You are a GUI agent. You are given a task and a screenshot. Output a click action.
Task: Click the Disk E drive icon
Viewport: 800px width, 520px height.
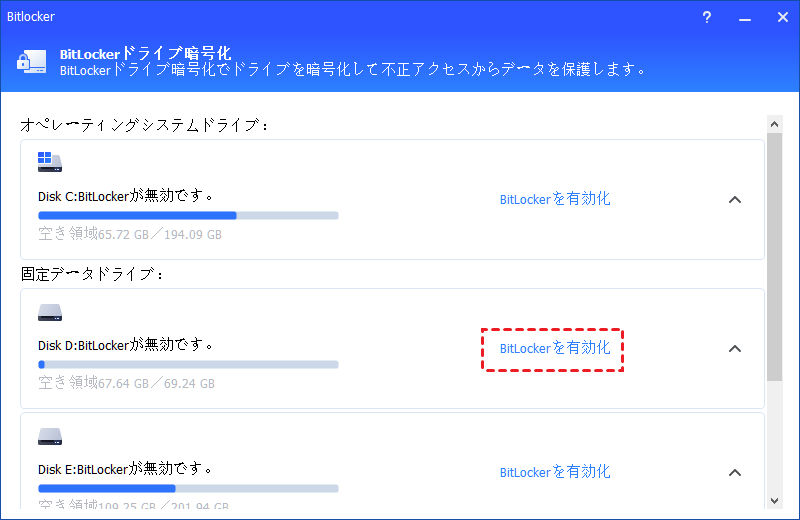pos(49,436)
